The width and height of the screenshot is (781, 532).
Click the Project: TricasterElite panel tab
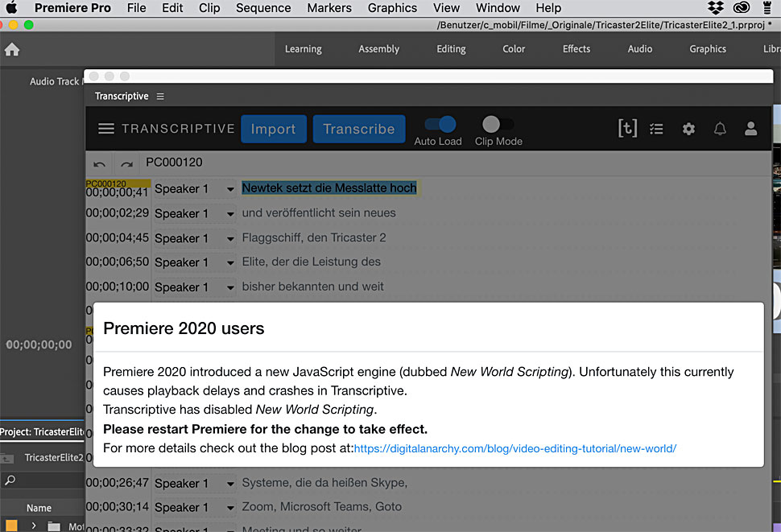point(42,431)
